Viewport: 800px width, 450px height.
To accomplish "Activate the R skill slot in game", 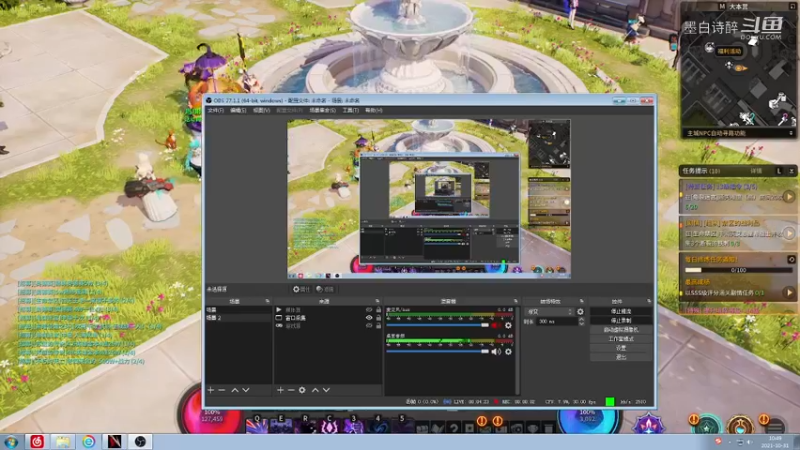I will (x=305, y=425).
